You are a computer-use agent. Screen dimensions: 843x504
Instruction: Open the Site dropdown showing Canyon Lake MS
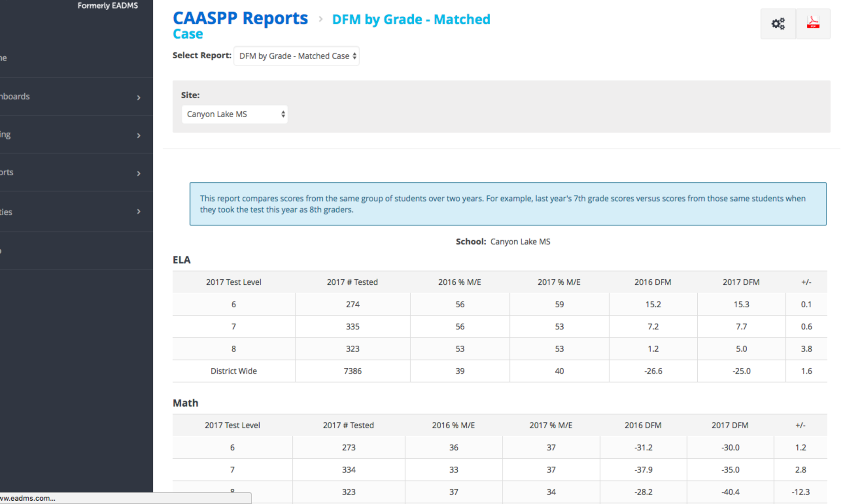[234, 114]
